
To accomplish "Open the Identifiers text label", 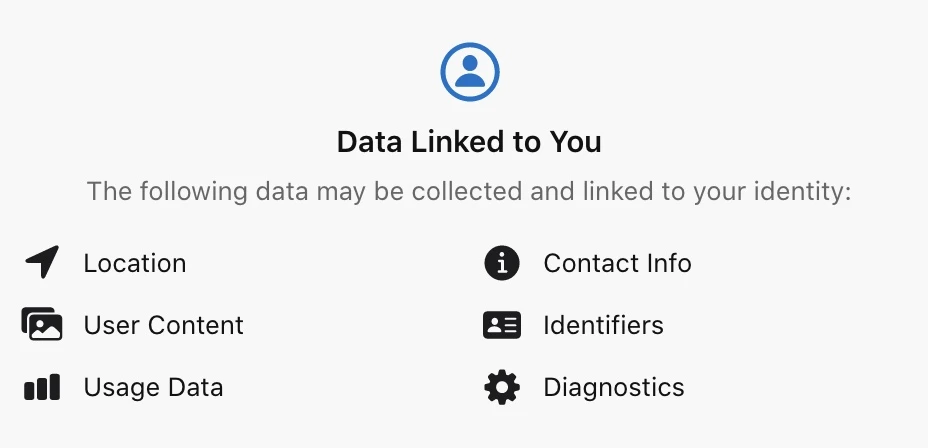I will pos(603,325).
